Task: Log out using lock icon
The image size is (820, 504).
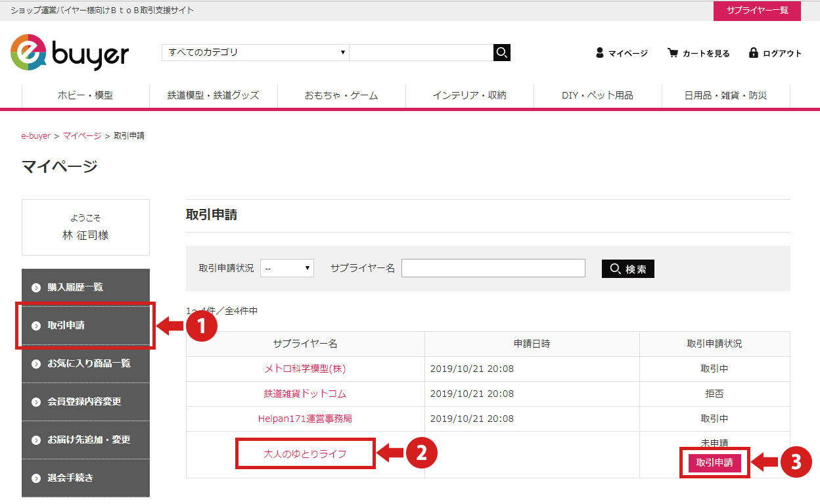Action: tap(754, 53)
